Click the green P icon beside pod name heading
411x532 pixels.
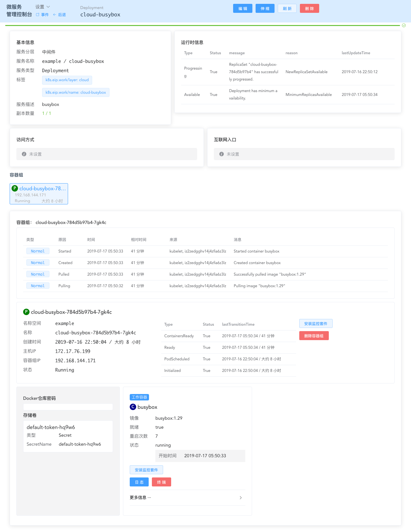pyautogui.click(x=26, y=312)
